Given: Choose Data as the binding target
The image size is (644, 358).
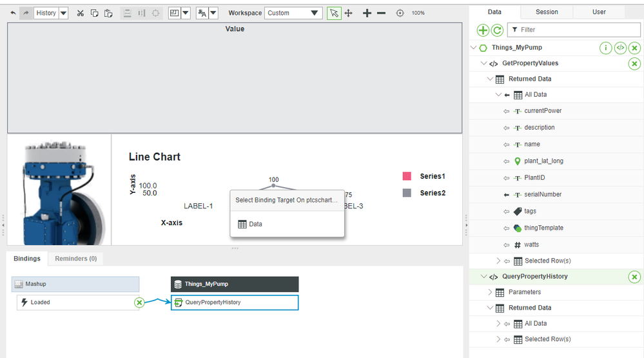Looking at the screenshot, I should pyautogui.click(x=256, y=224).
